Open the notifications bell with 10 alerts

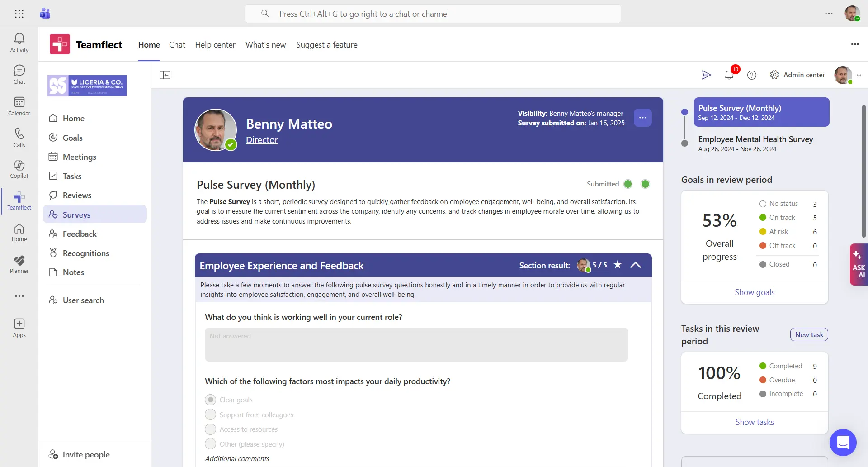pos(728,75)
